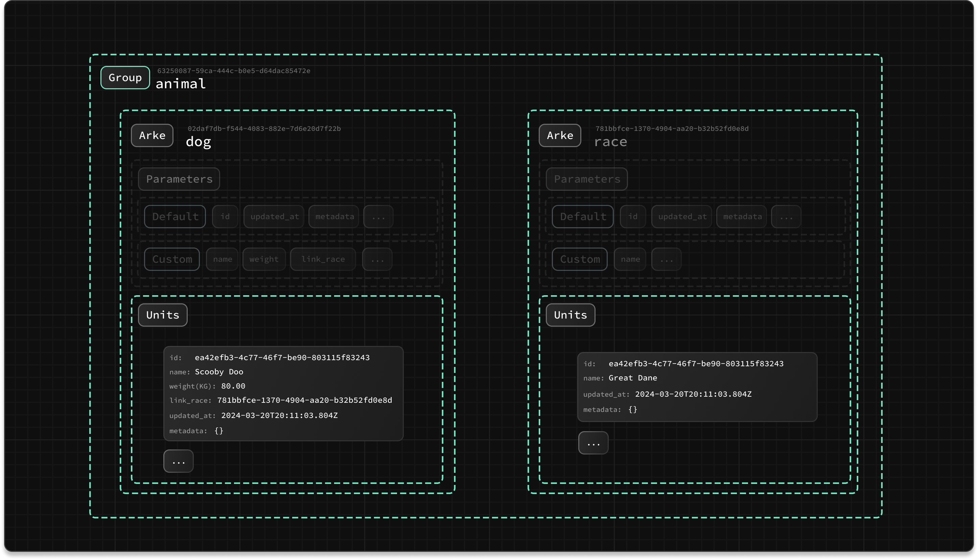Expand more units below Great Dane card

[x=593, y=443]
